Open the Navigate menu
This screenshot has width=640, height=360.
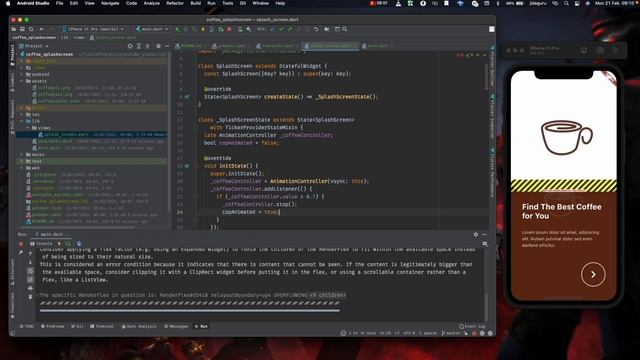point(110,3)
